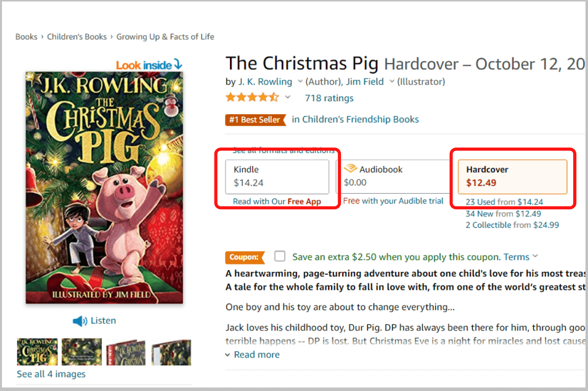The image size is (588, 391).
Task: Expand the star ratings dropdown arrow
Action: 288,97
